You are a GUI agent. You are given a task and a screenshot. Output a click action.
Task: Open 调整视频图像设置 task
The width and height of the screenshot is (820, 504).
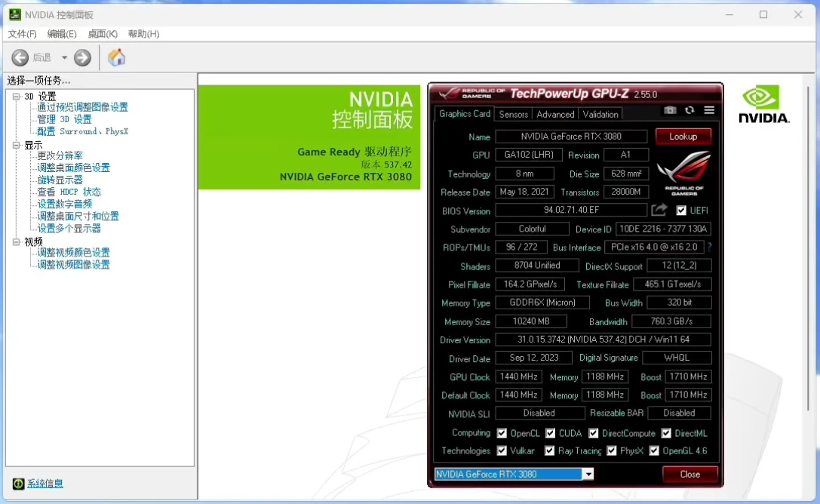(x=73, y=265)
